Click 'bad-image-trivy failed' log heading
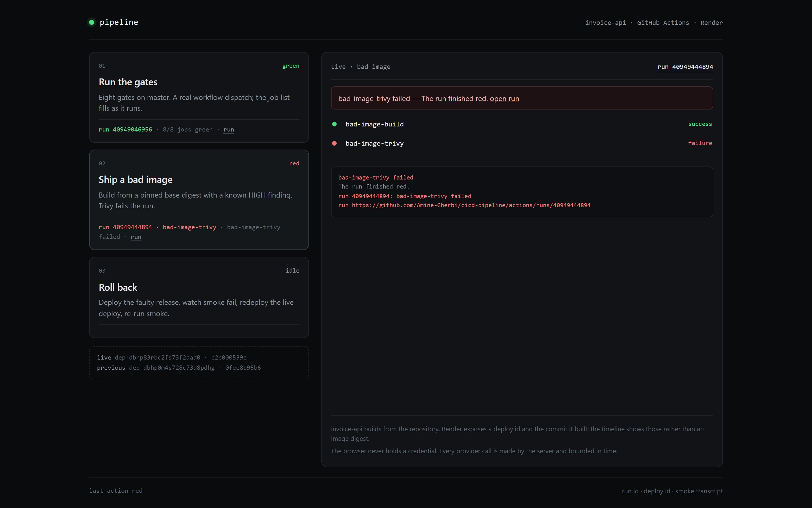Screen dimensions: 812x508 [376, 178]
